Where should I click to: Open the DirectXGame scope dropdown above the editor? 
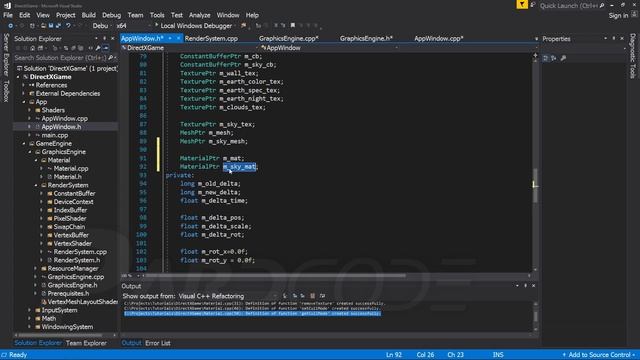pos(190,48)
